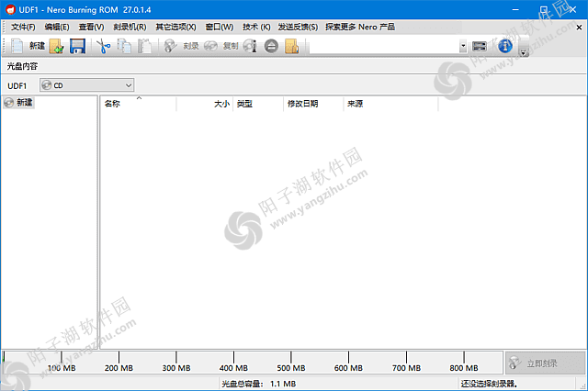This screenshot has width=588, height=391.
Task: Sort by the 修改日期 column header
Action: pos(313,104)
